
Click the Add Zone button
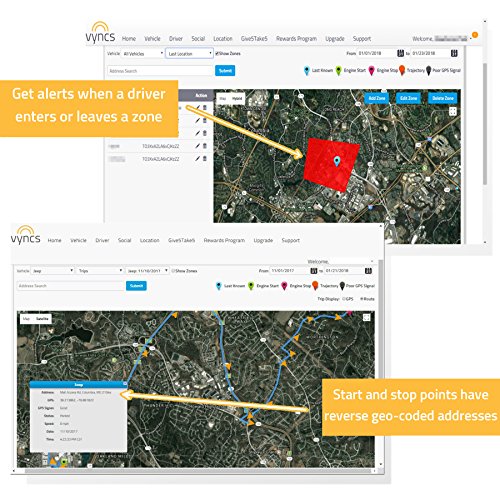click(x=377, y=98)
